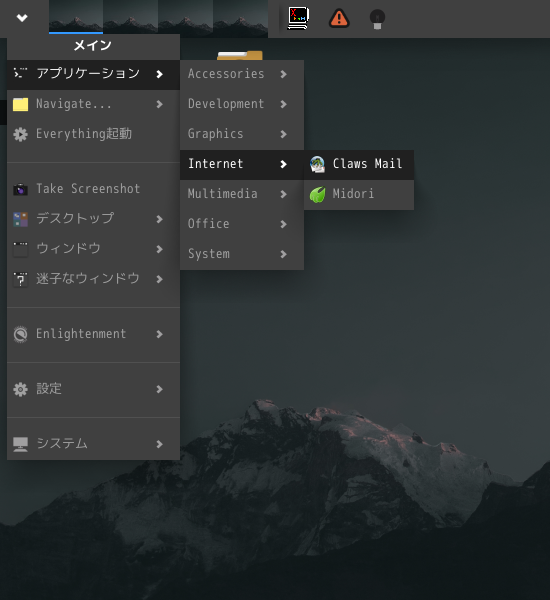Image resolution: width=550 pixels, height=600 pixels.
Task: Launch Claws Mail from Internet submenu
Action: click(359, 164)
